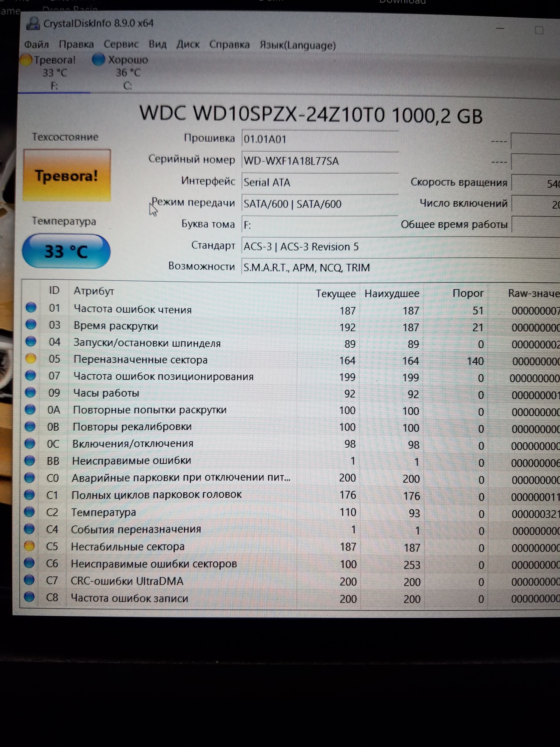Click status dot of attribute C6 Неисправимые ошибки секторов
Screen dimensions: 560x747
29,563
